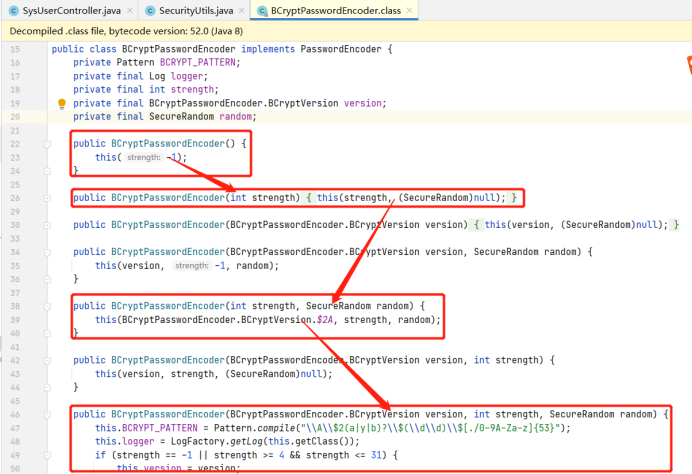Click LogFactory.getLog call on line 48
The image size is (692, 474).
pyautogui.click(x=216, y=442)
